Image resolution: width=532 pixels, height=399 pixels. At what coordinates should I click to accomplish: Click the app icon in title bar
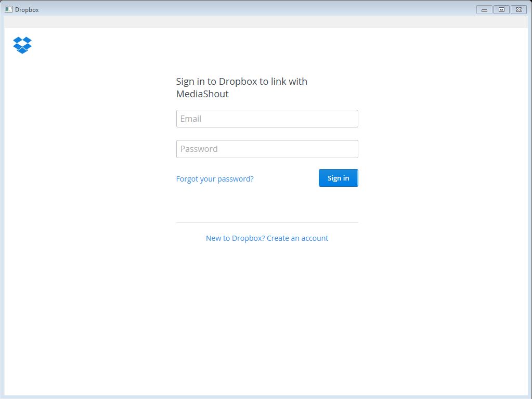tap(8, 9)
